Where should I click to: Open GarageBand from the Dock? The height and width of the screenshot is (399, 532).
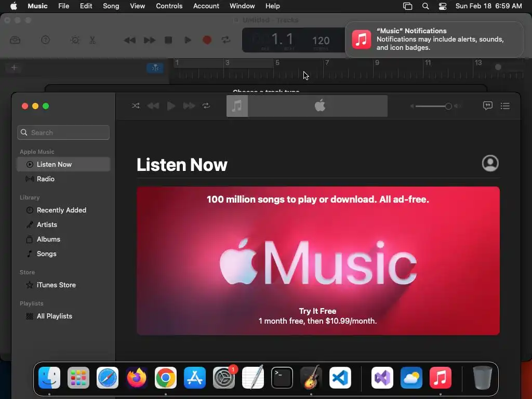[311, 378]
